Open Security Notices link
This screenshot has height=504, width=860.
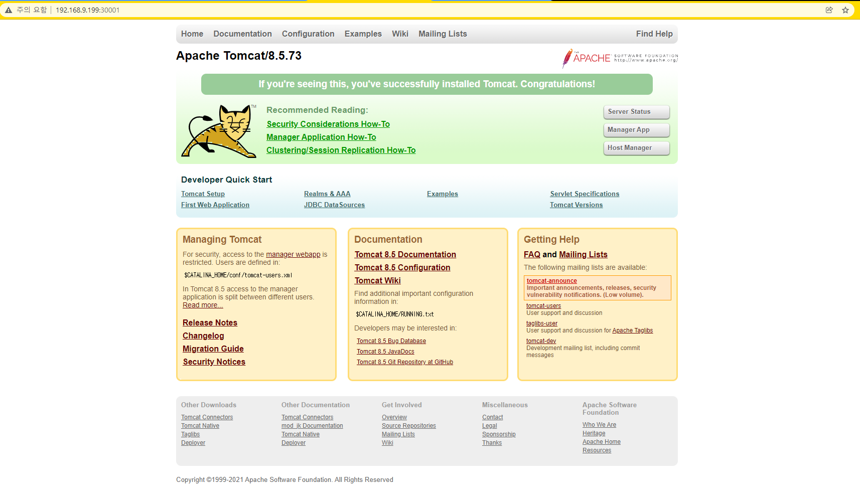pos(214,362)
